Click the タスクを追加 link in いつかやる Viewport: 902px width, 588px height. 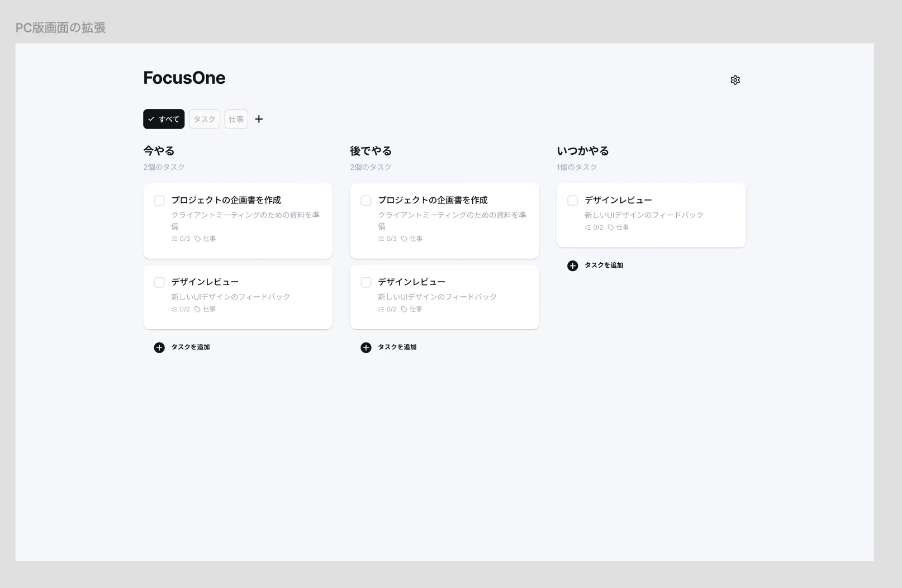604,265
